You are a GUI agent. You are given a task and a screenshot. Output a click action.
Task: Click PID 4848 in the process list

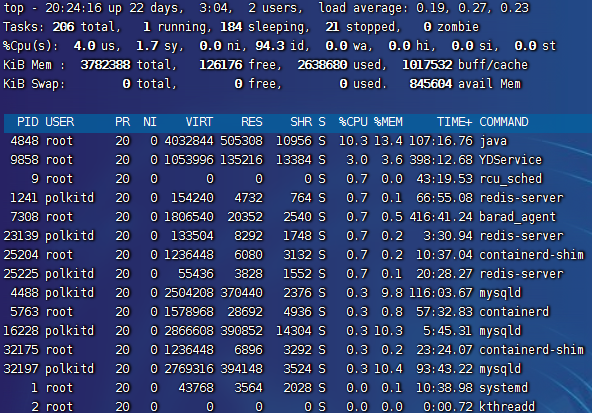pos(25,141)
